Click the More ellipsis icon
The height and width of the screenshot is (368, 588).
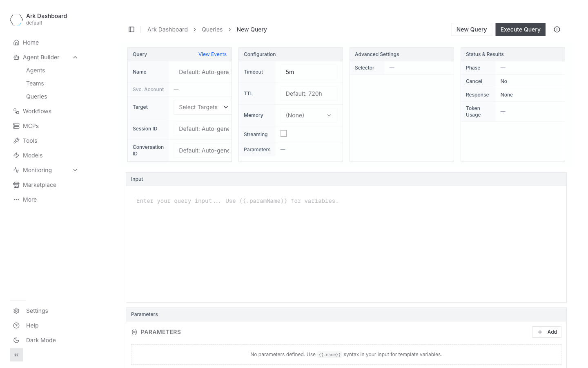[16, 200]
